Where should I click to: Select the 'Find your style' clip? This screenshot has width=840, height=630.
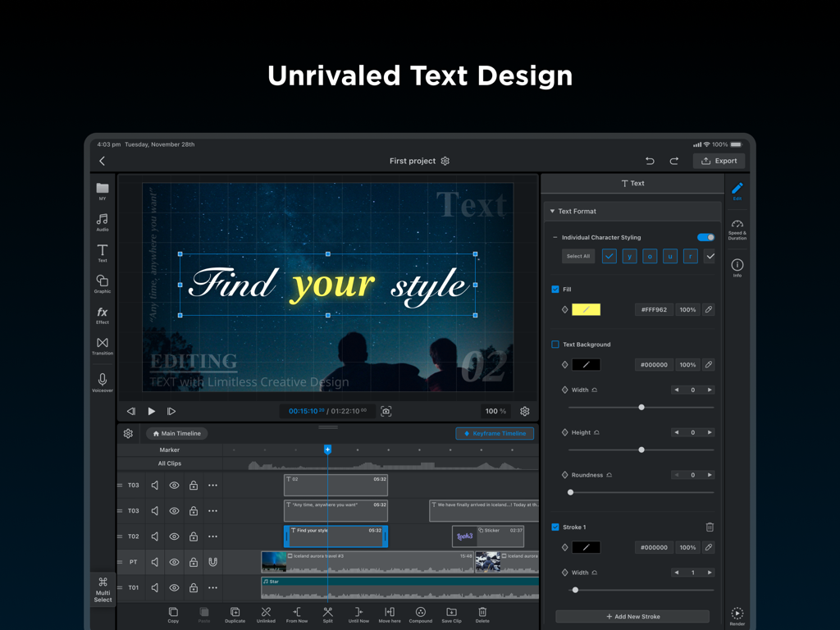coord(336,536)
